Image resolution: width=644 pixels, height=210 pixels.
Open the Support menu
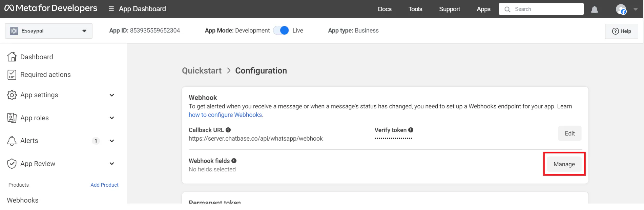pyautogui.click(x=450, y=9)
